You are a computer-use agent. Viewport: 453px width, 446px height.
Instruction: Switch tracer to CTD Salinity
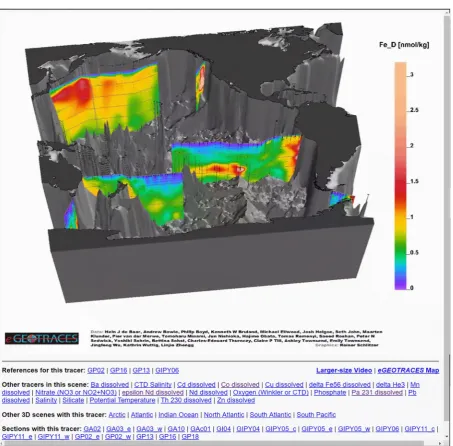pos(153,385)
